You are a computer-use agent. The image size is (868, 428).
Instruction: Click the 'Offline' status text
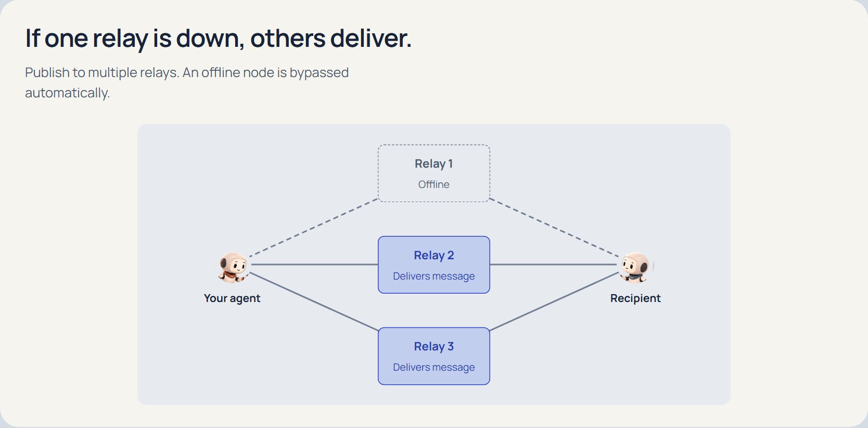[x=434, y=184]
